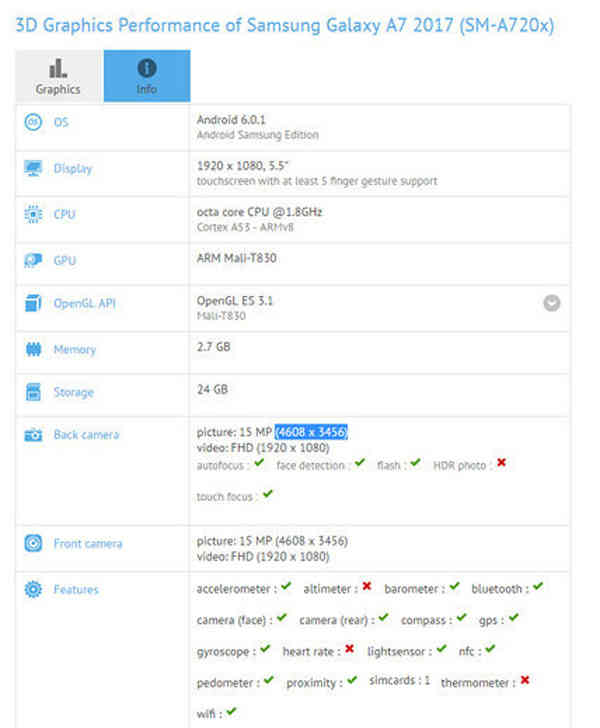Click the barometer checkmark

click(x=455, y=586)
